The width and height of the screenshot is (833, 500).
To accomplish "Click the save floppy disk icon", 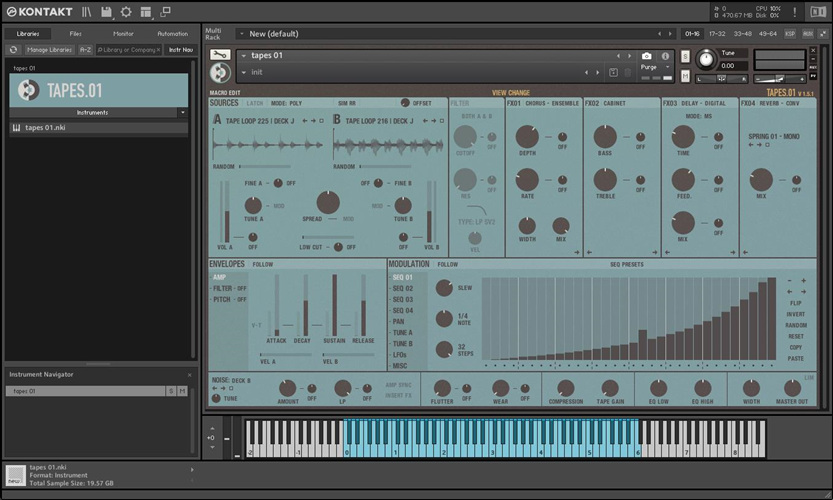I will click(106, 12).
